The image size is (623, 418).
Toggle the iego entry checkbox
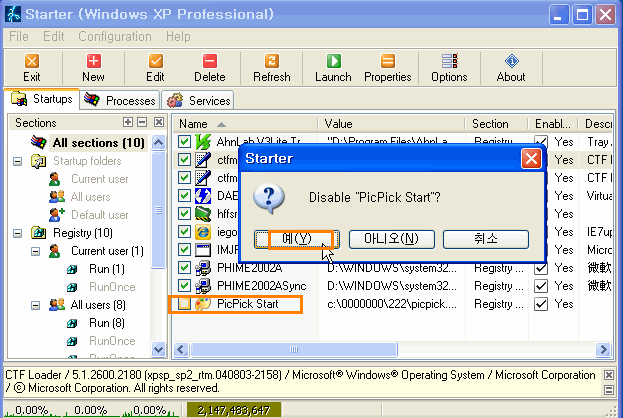(184, 232)
